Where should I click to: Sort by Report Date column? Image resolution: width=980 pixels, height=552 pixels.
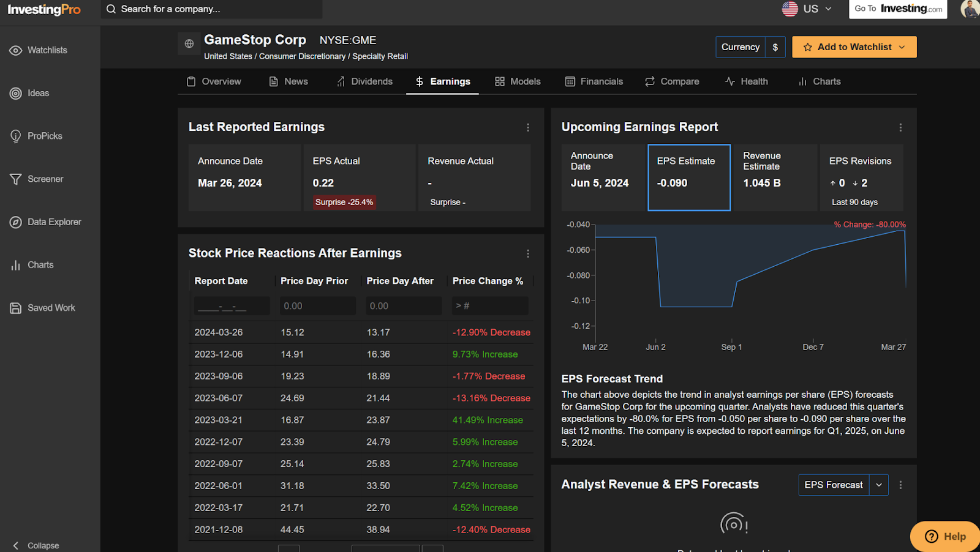221,281
